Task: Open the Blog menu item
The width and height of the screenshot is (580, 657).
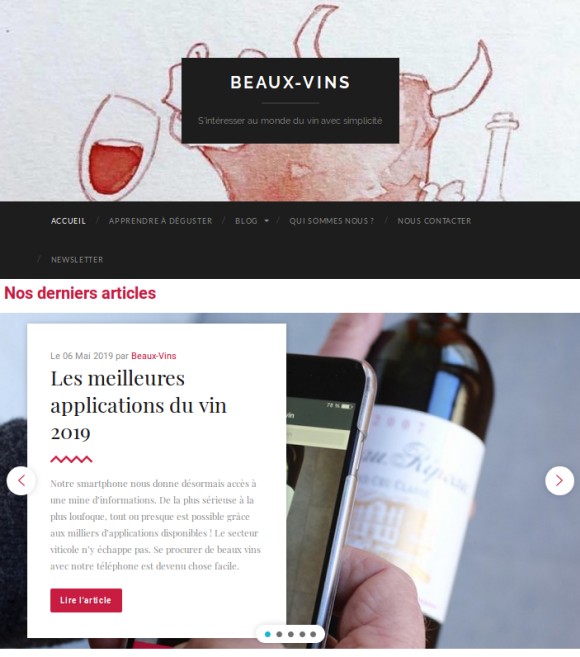Action: point(246,221)
